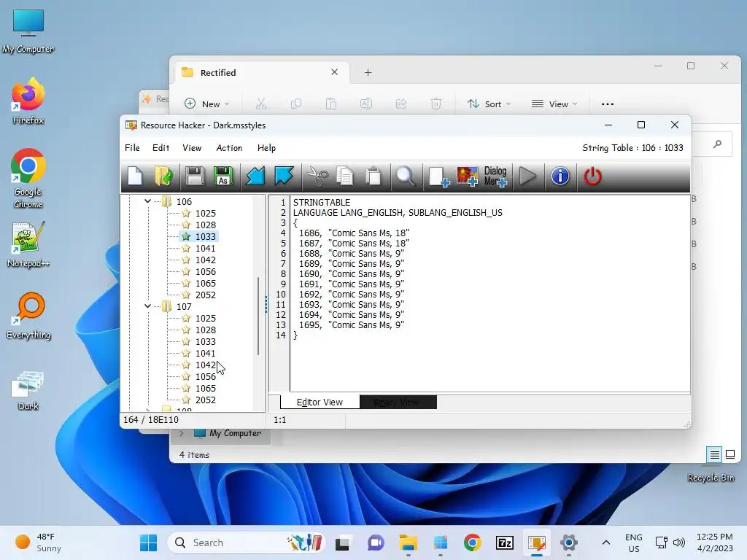Screen dimensions: 747x560
Task: Open 7-Zip from the taskbar
Action: [x=505, y=542]
